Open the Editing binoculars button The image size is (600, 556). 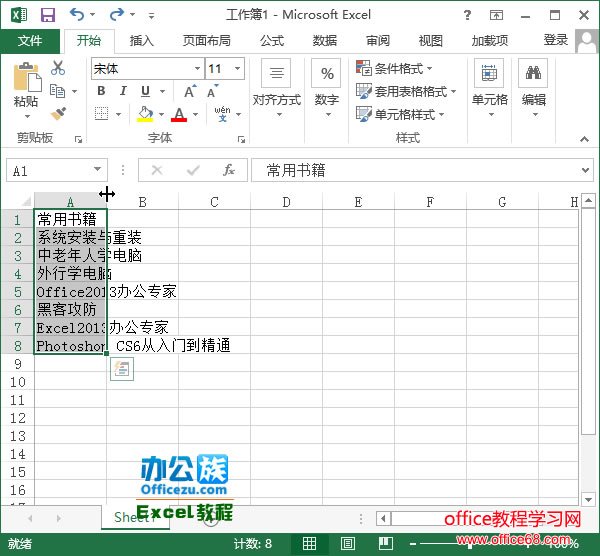coord(533,73)
